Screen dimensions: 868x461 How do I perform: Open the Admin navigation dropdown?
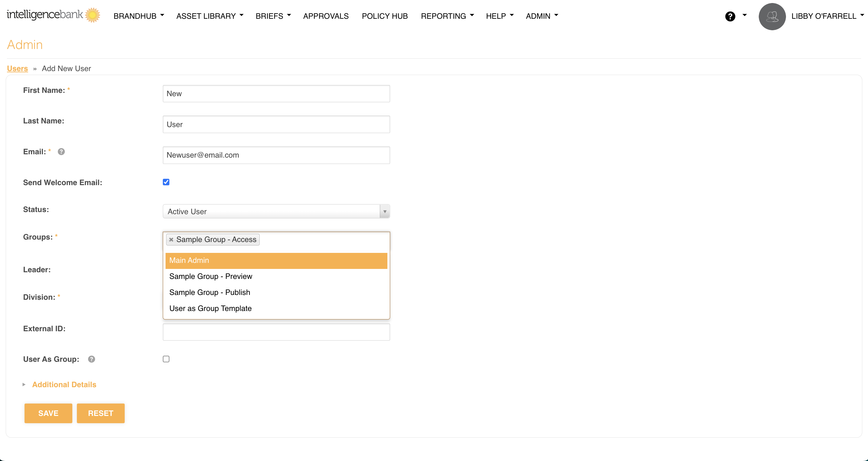[542, 16]
